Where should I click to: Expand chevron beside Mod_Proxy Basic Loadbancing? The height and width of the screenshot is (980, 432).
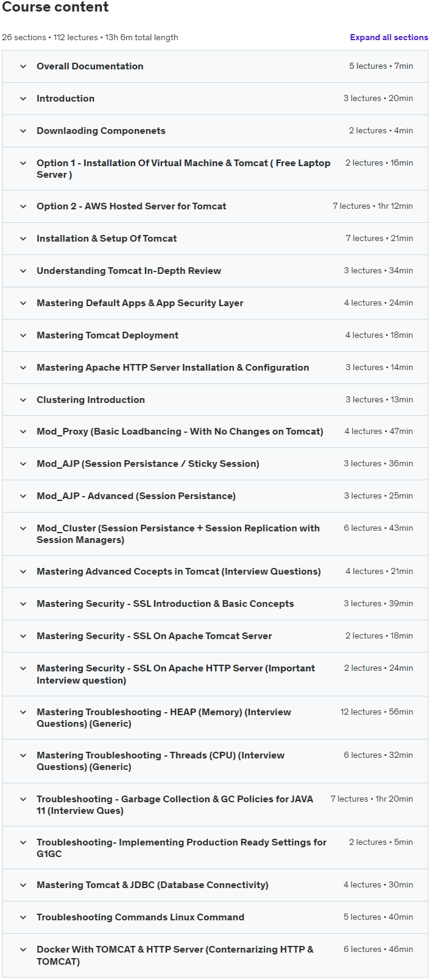[23, 432]
